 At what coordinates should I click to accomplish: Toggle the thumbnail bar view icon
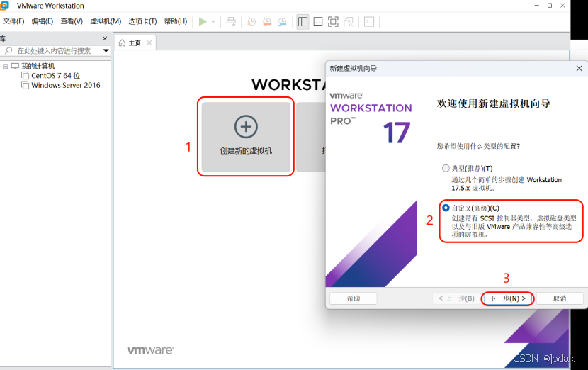click(318, 22)
